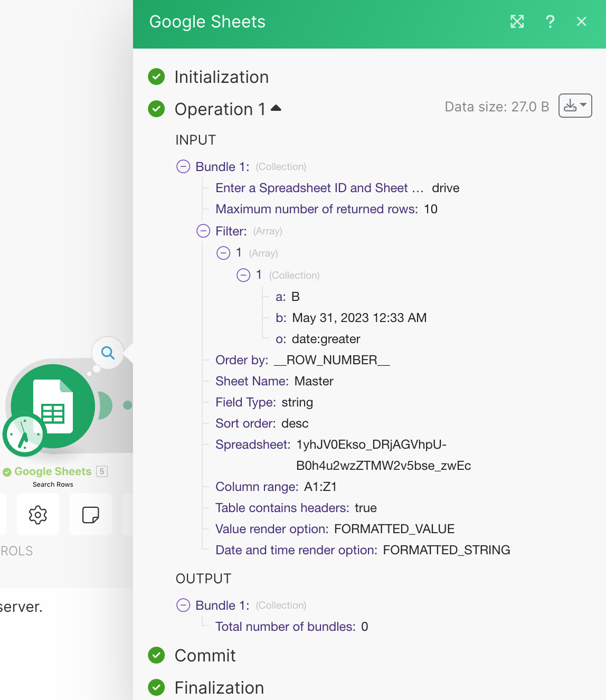Select the Initialization step label

point(222,77)
